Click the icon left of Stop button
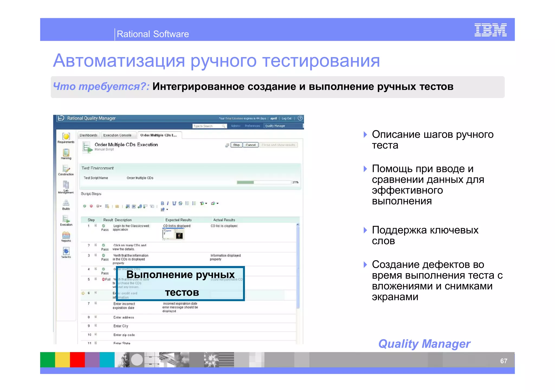555x392 pixels. [x=227, y=145]
